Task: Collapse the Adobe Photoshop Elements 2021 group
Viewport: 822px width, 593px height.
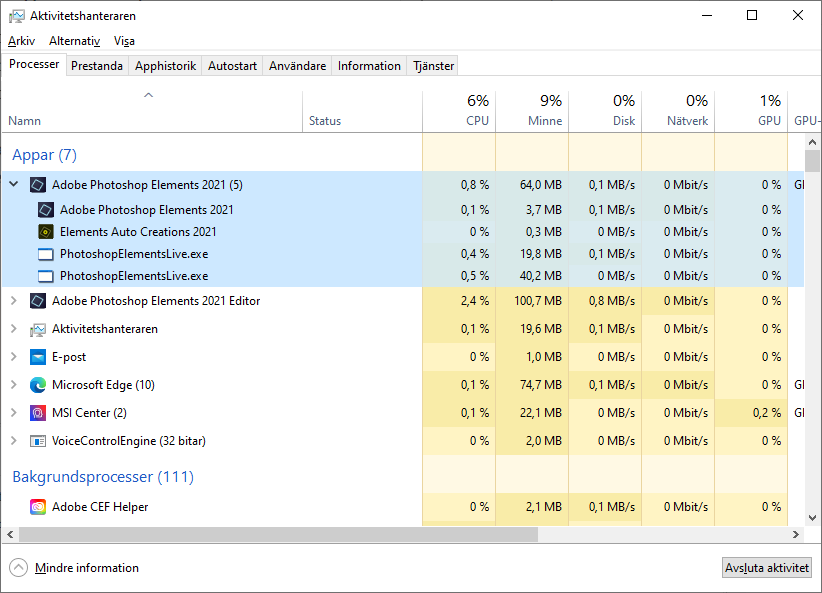Action: 12,184
